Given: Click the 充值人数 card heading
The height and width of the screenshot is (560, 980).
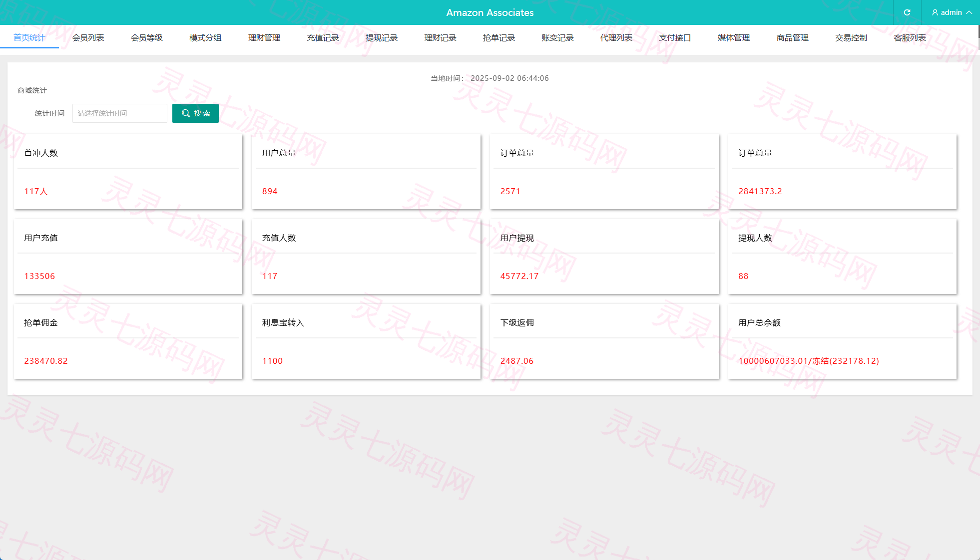Looking at the screenshot, I should coord(279,238).
